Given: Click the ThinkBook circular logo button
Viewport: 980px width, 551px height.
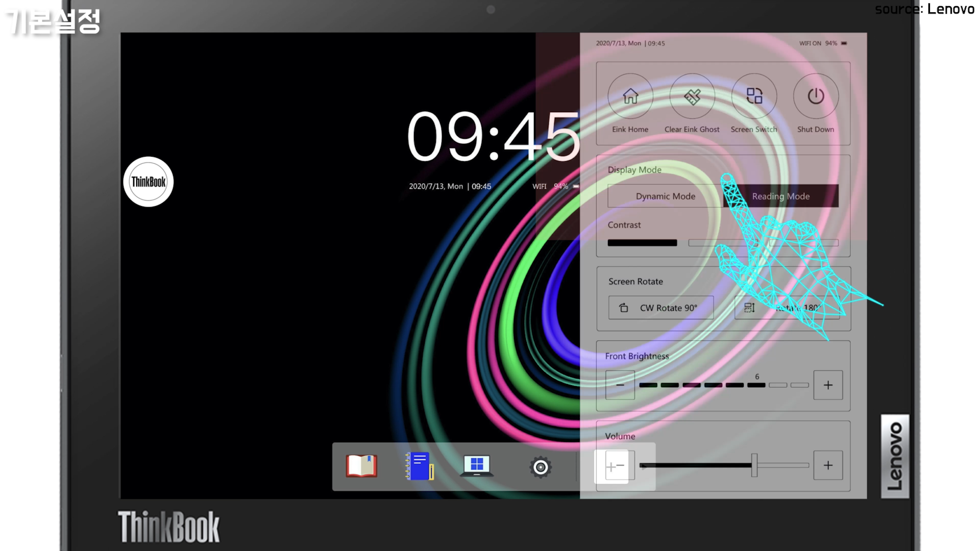Looking at the screenshot, I should (149, 182).
